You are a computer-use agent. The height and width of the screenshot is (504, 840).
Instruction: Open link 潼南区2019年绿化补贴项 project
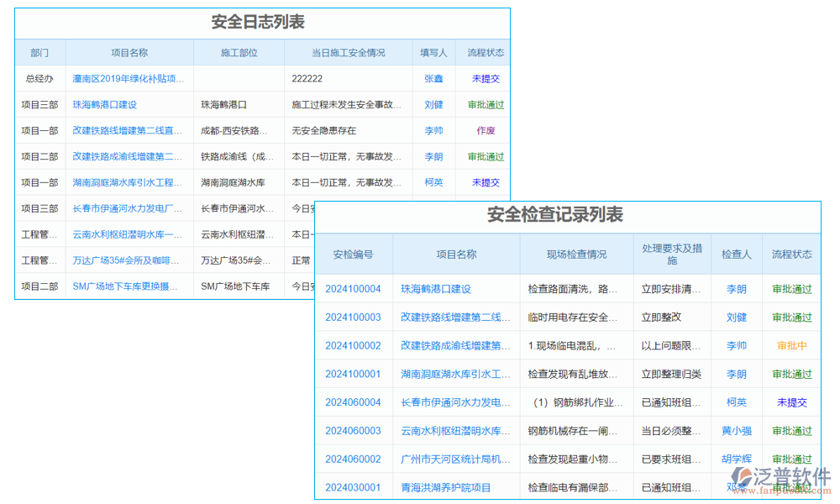tap(126, 78)
